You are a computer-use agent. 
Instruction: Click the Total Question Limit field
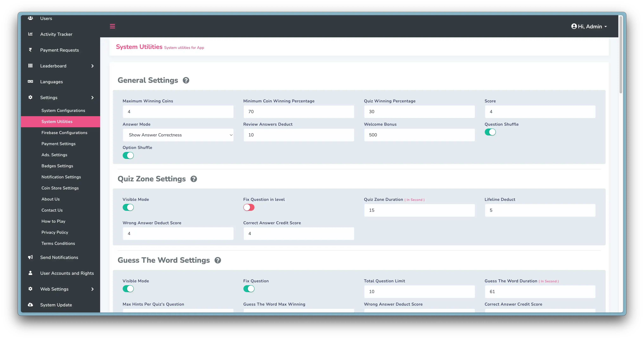(419, 292)
